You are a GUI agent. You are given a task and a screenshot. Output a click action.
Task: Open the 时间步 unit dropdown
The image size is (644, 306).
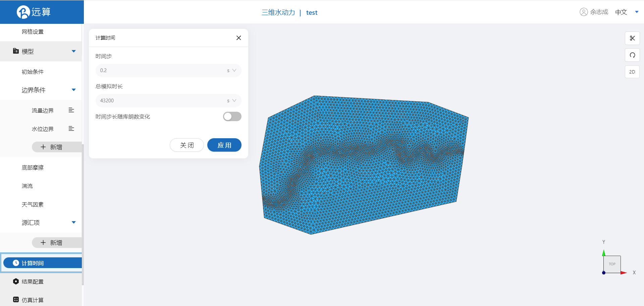point(232,70)
